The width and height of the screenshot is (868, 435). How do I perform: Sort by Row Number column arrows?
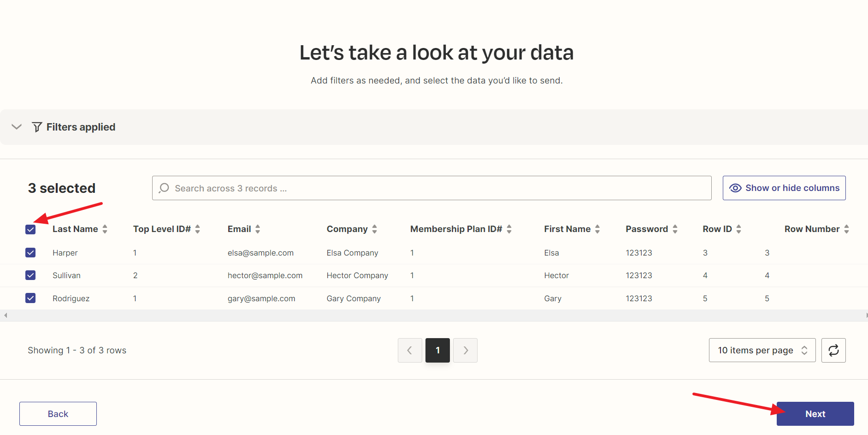(x=847, y=229)
